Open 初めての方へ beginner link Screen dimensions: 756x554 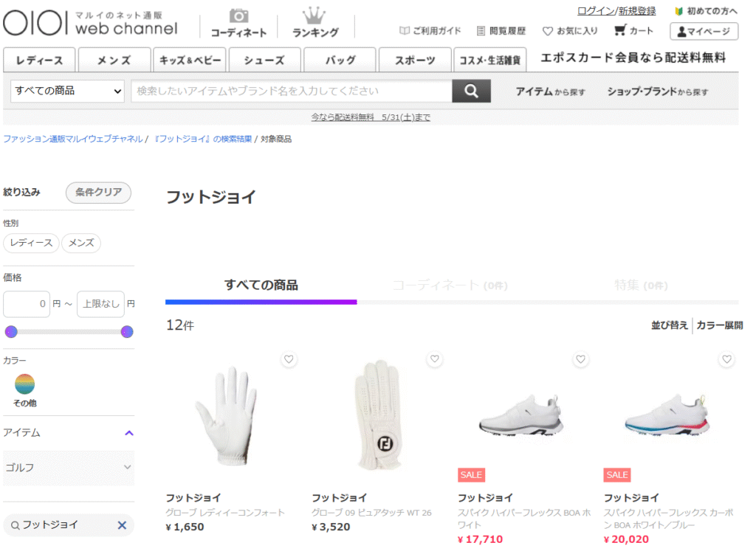click(x=707, y=11)
